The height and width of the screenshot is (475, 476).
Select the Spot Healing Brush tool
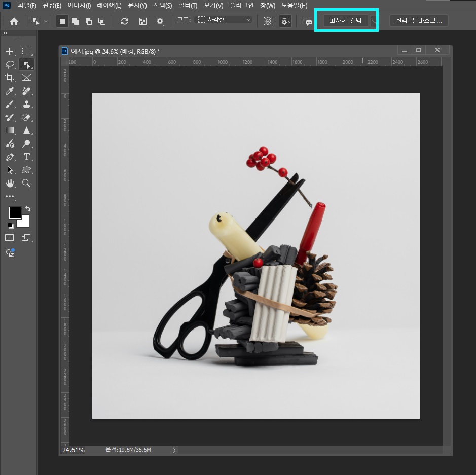(26, 91)
